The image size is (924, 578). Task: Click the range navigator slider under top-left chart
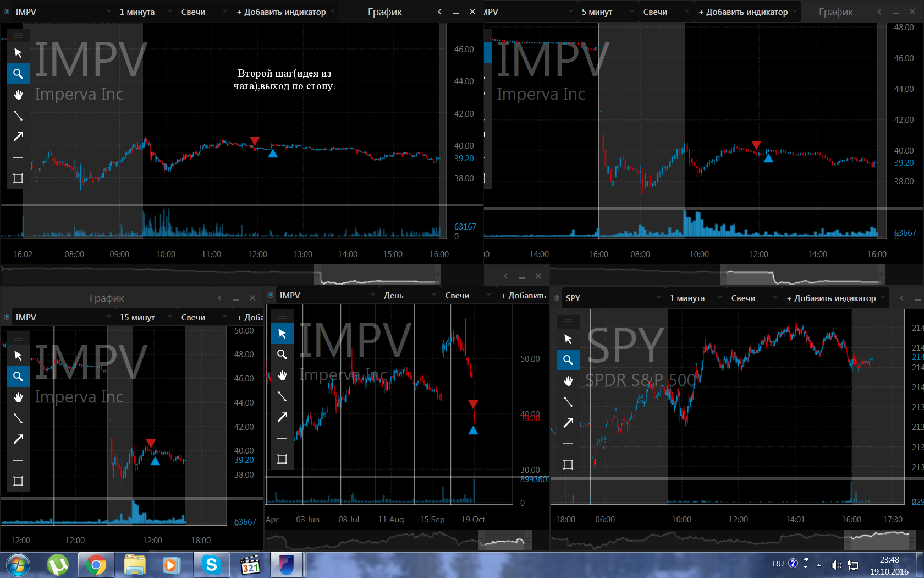tap(377, 274)
